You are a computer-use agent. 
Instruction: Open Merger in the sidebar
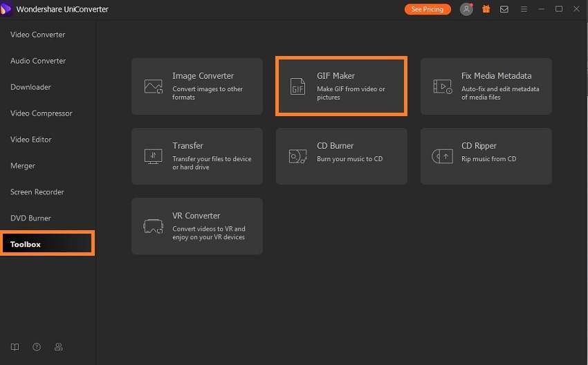pyautogui.click(x=23, y=166)
